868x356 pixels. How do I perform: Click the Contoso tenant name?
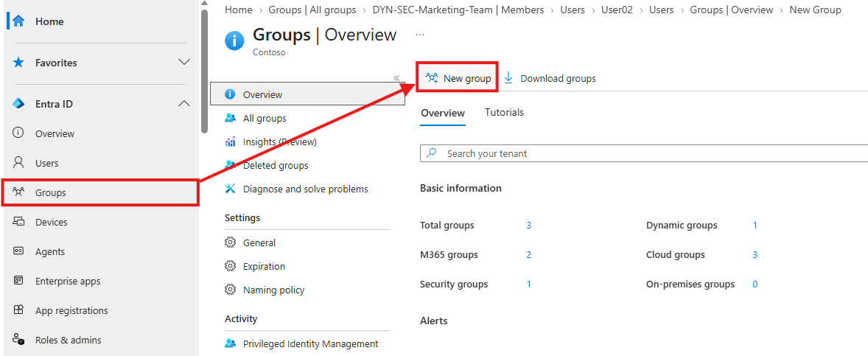269,52
